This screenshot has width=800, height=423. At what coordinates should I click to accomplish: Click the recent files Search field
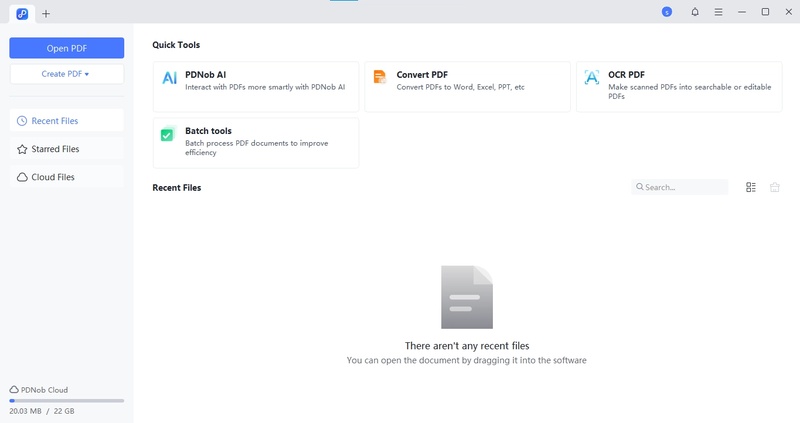[683, 187]
